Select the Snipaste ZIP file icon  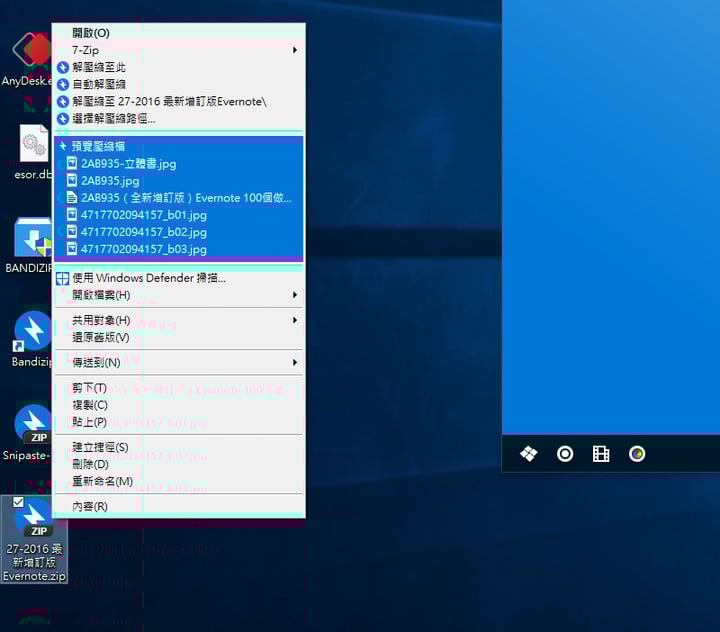tap(33, 424)
